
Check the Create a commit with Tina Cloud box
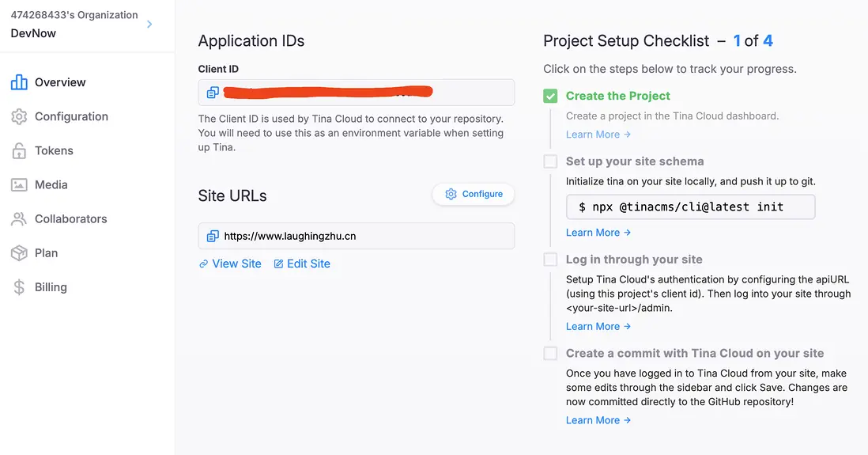click(x=550, y=354)
